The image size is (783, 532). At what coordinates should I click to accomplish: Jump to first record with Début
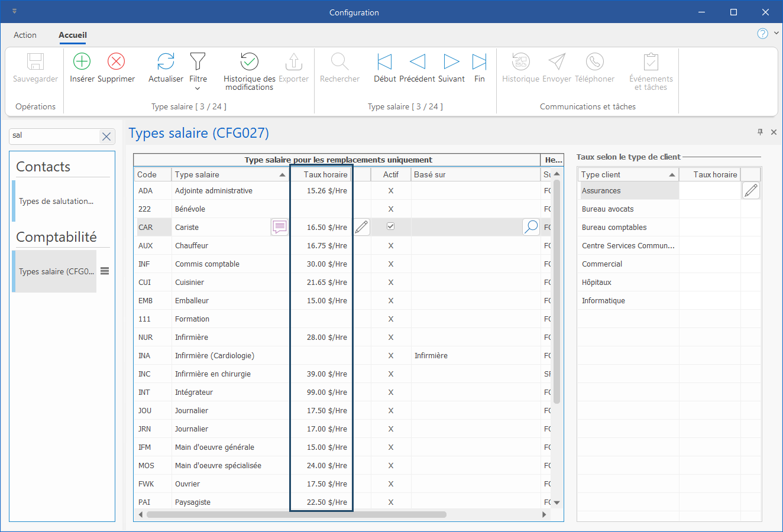(384, 61)
